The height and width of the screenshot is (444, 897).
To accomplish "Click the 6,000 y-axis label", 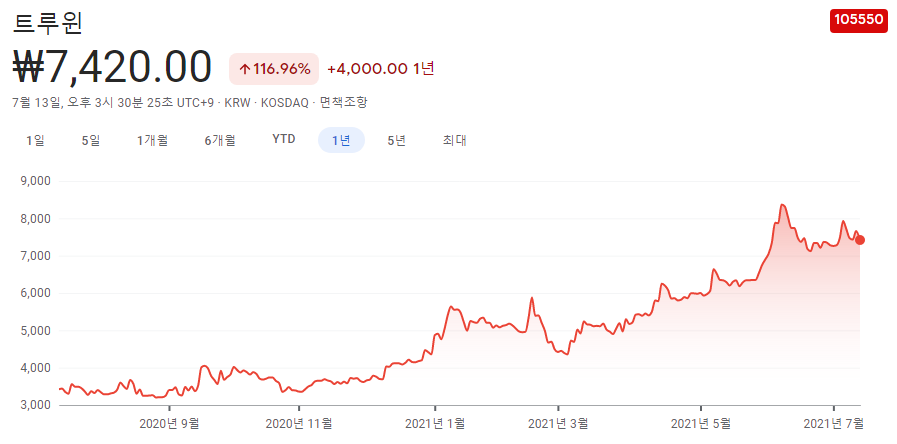I will [35, 294].
